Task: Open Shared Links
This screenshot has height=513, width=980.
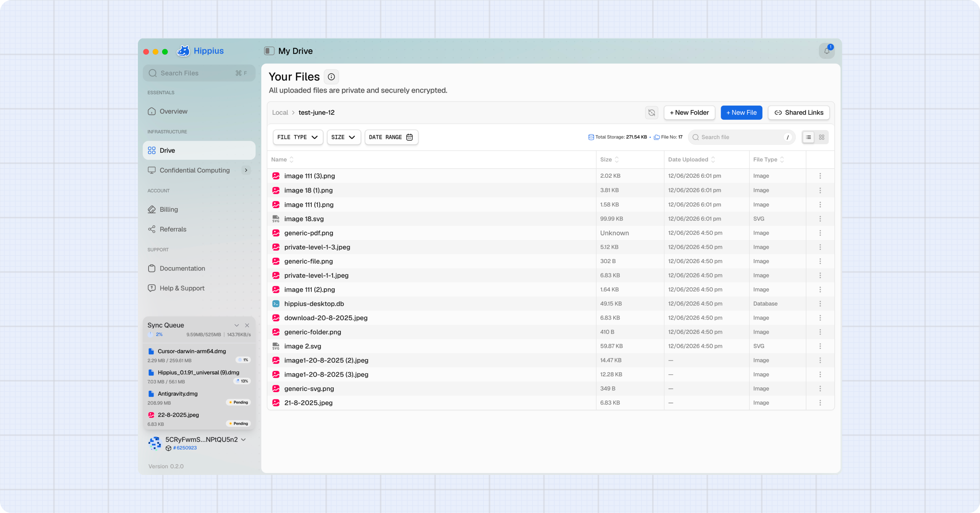Action: tap(799, 112)
